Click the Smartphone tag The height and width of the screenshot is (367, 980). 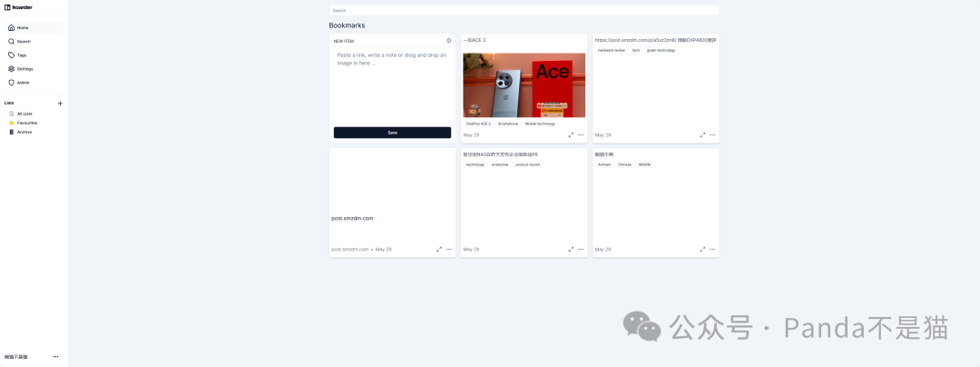click(508, 124)
